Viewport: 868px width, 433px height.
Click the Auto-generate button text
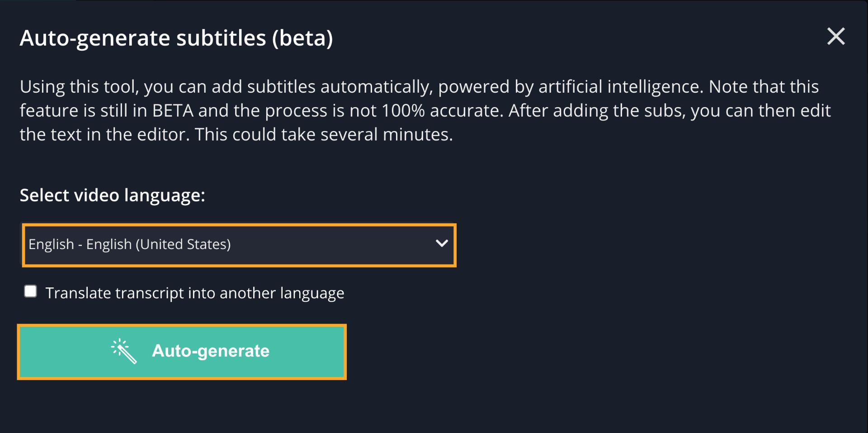pos(211,351)
